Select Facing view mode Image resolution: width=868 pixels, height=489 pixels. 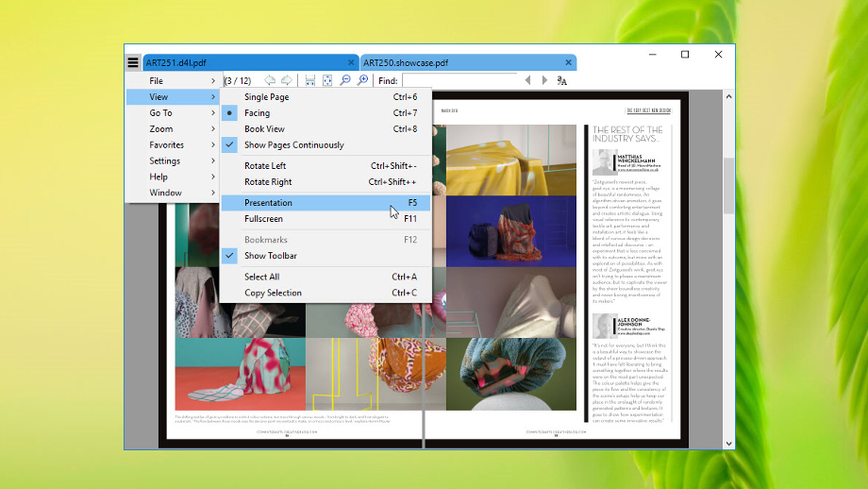[325, 113]
